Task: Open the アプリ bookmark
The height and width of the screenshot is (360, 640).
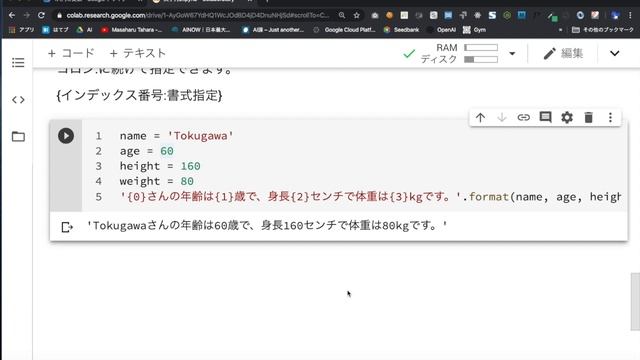Action: 22,30
